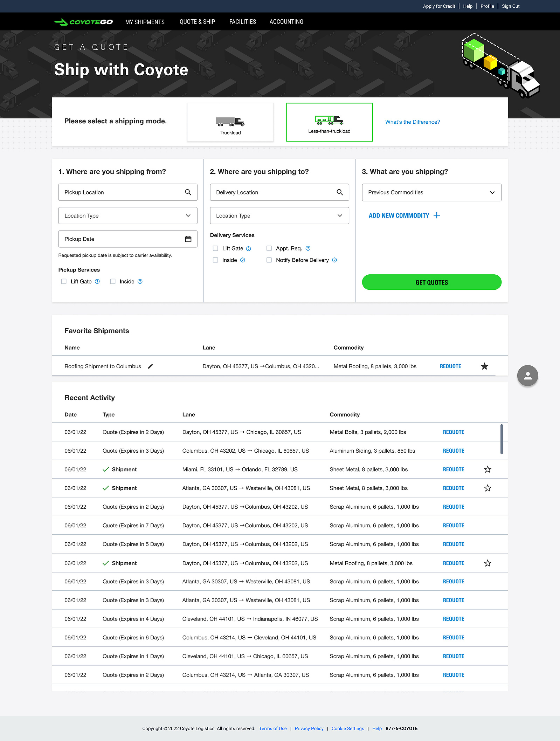Requote the Roofing Shipment to Columbus favorite
Viewport: 560px width, 741px height.
pyautogui.click(x=450, y=366)
